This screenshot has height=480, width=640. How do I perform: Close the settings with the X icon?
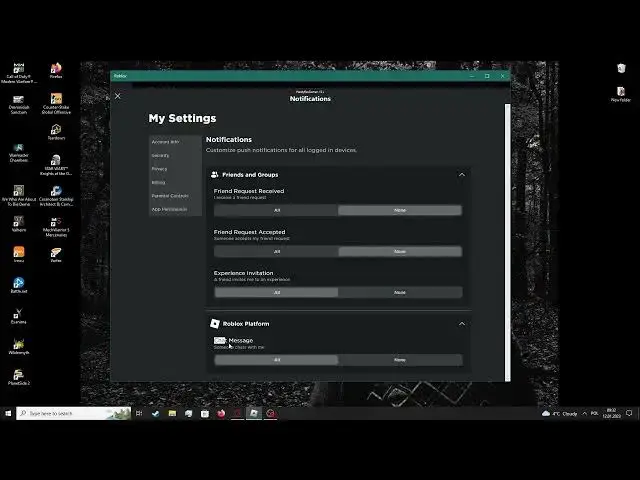[x=118, y=96]
